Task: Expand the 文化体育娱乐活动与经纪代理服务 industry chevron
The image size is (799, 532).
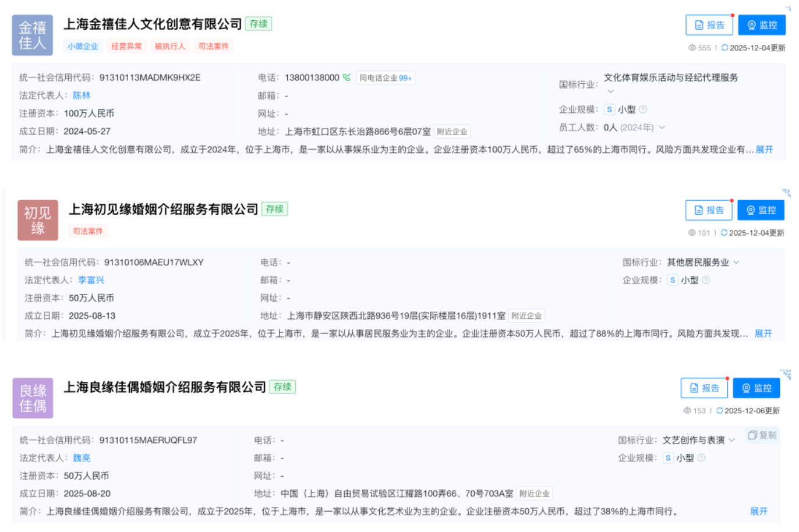Action: (610, 91)
